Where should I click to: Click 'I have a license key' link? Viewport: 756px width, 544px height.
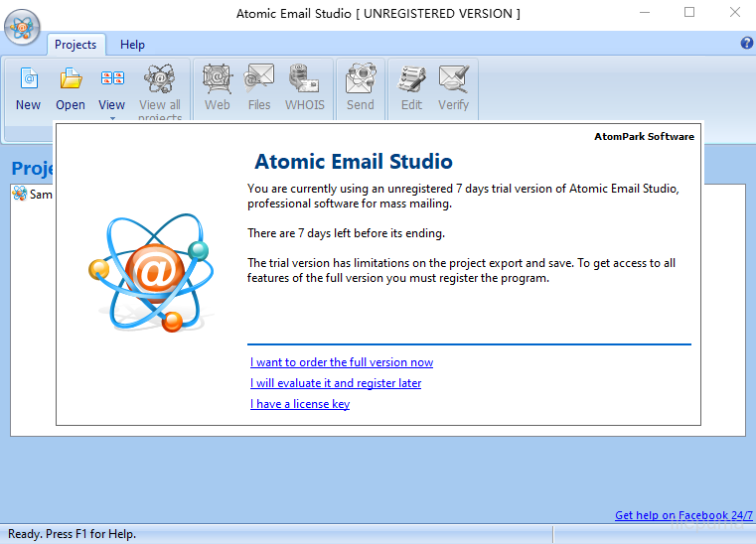(300, 404)
